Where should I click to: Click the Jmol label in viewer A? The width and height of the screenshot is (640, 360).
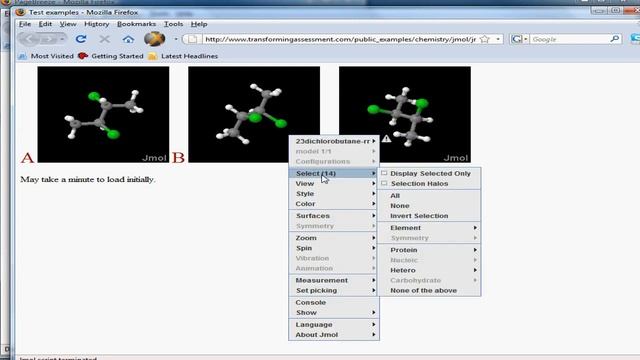(154, 158)
